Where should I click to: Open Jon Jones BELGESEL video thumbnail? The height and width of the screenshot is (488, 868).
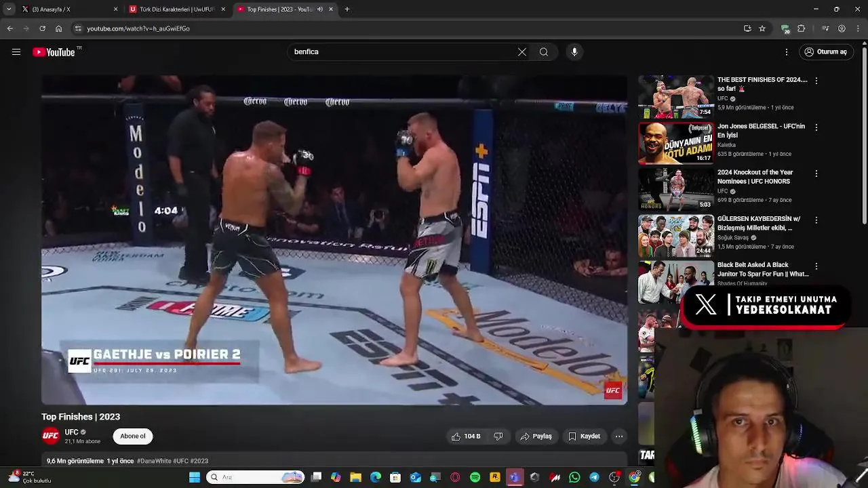coord(675,143)
